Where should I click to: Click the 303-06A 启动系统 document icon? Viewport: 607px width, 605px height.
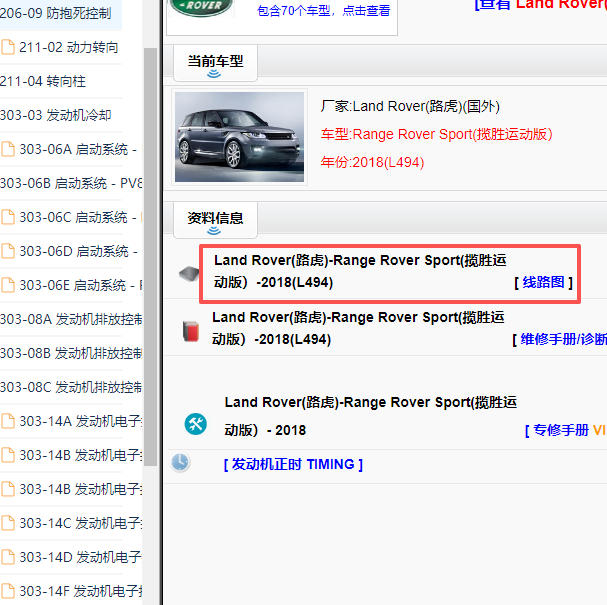8,149
